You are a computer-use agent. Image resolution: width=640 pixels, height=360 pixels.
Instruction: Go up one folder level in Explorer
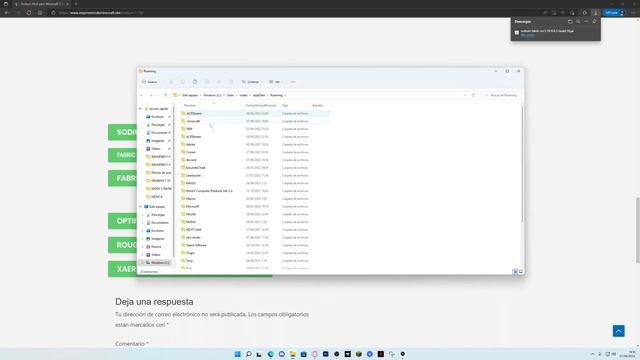point(165,95)
